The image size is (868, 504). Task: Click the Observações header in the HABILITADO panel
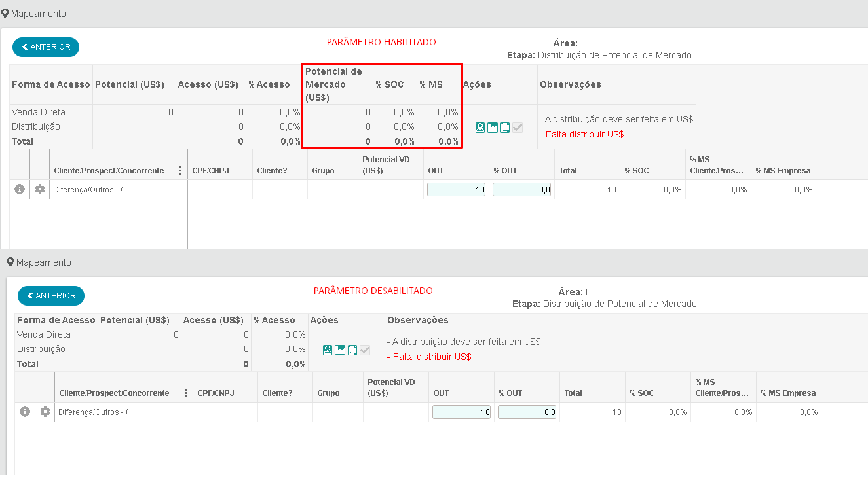click(x=570, y=84)
